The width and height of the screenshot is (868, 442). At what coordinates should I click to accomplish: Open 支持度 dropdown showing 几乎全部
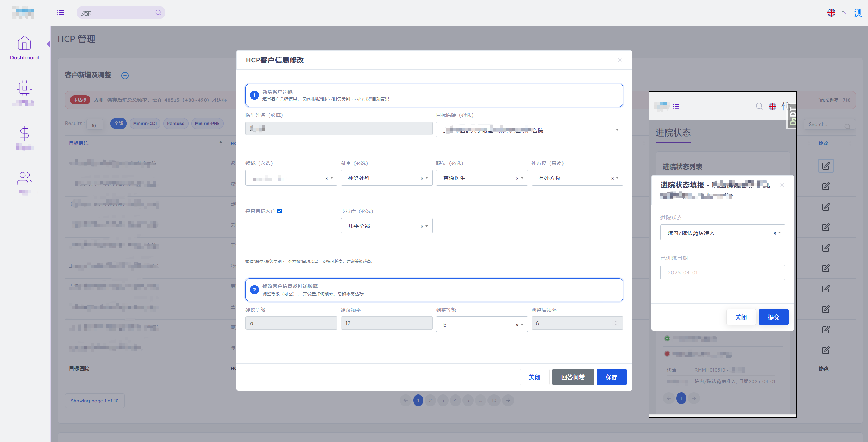(386, 226)
